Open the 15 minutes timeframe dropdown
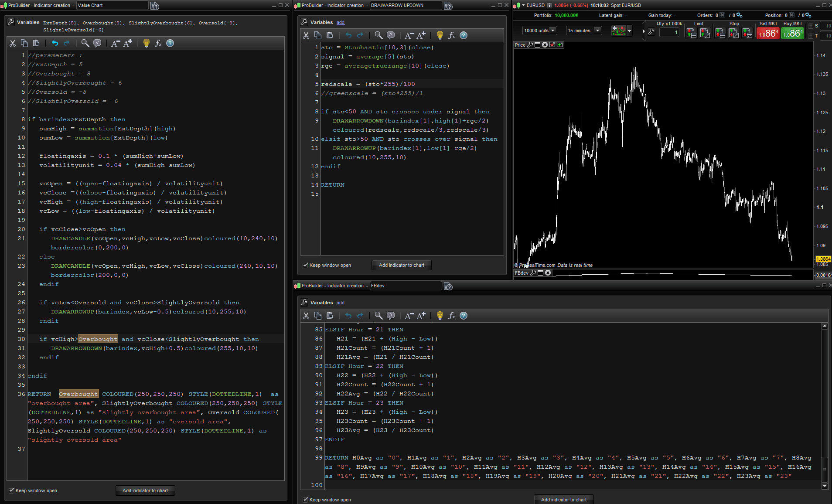Screen dimensions: 832x504 [584, 31]
